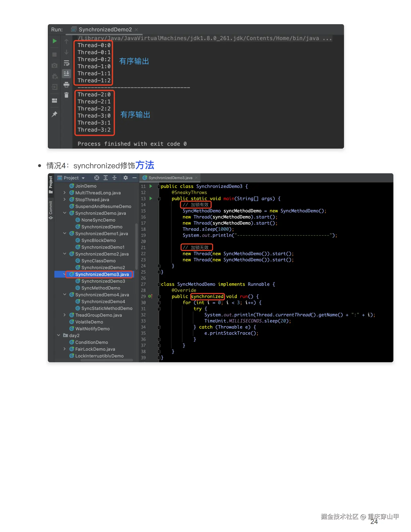
Task: Click the print icon in Run console
Action: click(x=66, y=85)
